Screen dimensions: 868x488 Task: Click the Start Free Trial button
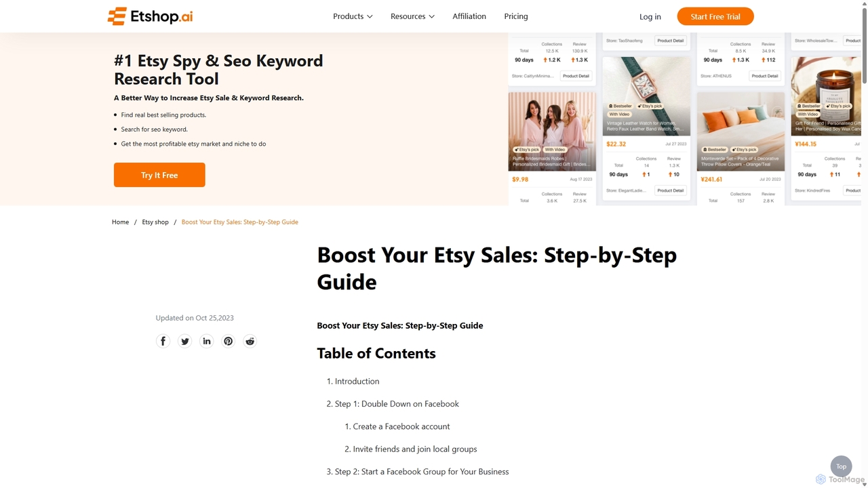715,16
